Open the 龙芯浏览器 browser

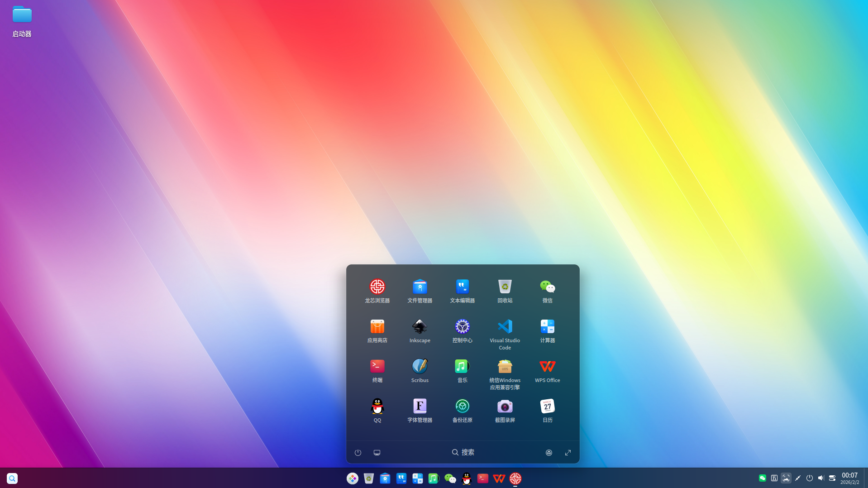point(377,286)
